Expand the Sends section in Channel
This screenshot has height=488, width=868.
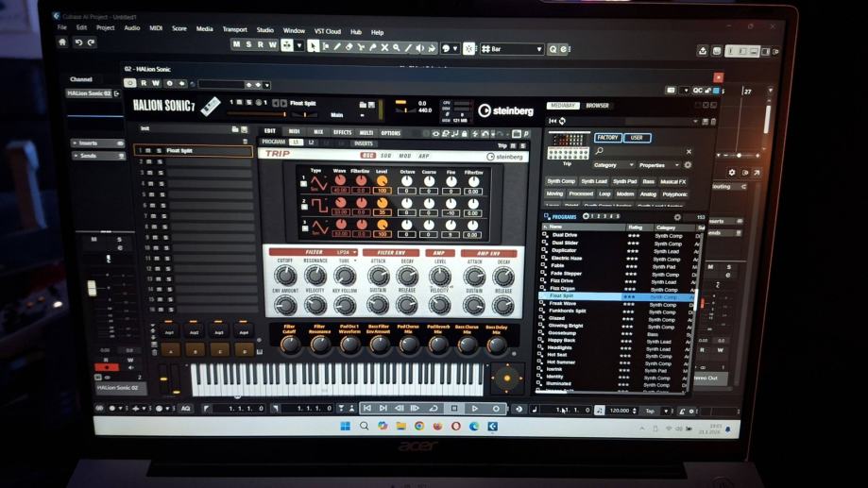(97, 156)
